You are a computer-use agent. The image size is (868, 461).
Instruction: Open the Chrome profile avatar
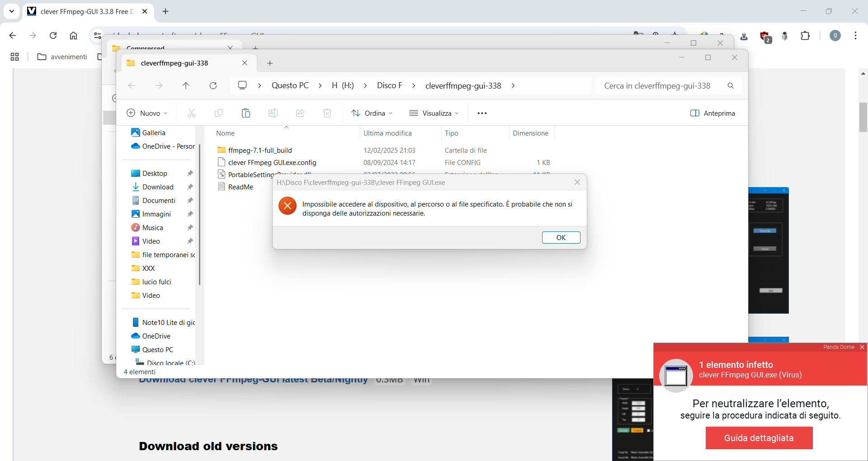pos(835,36)
